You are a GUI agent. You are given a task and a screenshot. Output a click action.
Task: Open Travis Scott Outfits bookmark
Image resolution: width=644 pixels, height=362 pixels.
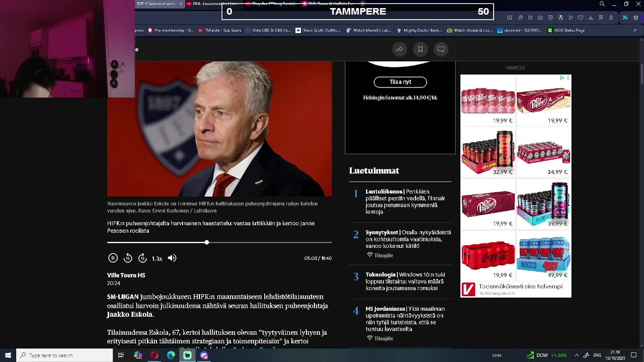(x=318, y=30)
